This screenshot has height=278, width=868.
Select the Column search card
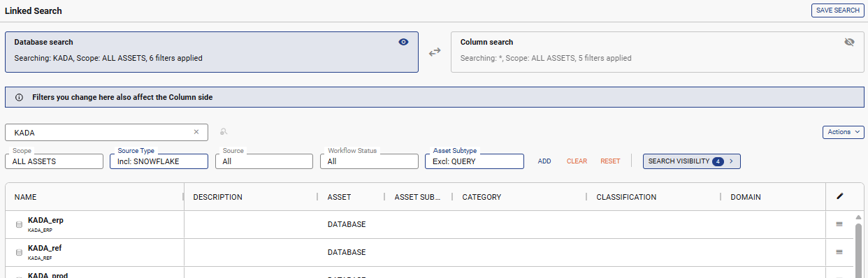coord(658,52)
